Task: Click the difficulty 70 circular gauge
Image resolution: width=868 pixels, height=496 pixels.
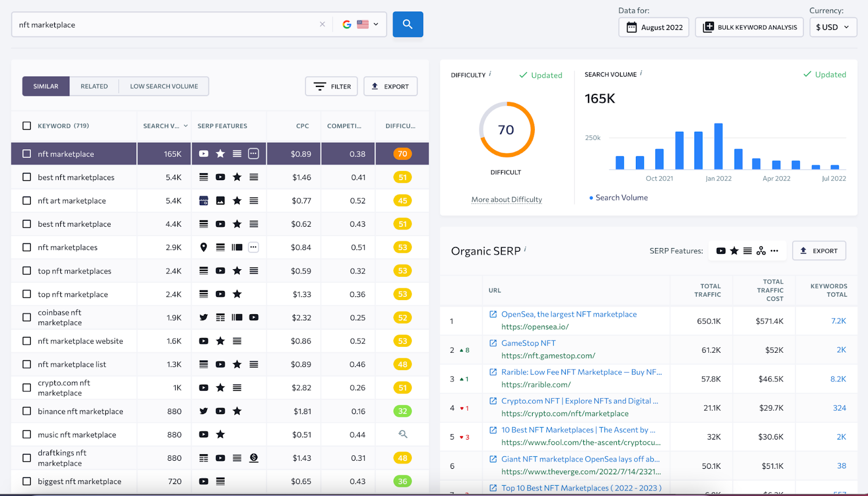Action: coord(506,130)
